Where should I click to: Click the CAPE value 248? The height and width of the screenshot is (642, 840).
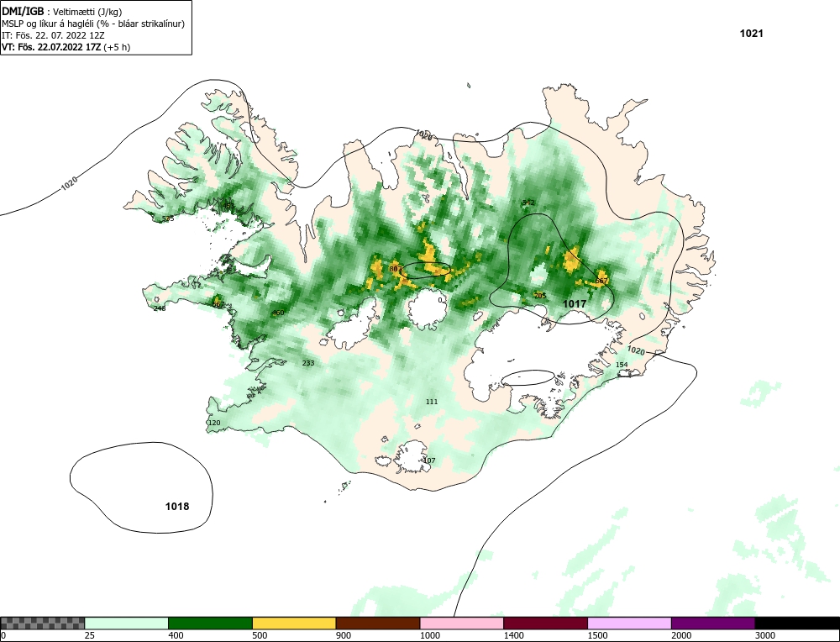tap(160, 308)
